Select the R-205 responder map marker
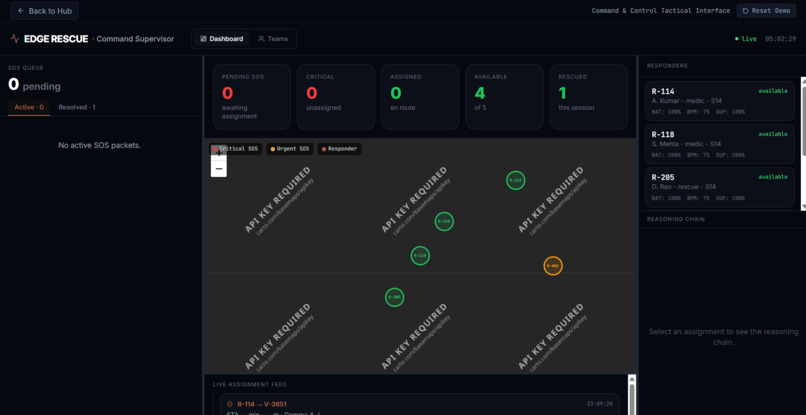The width and height of the screenshot is (806, 415). pyautogui.click(x=394, y=297)
